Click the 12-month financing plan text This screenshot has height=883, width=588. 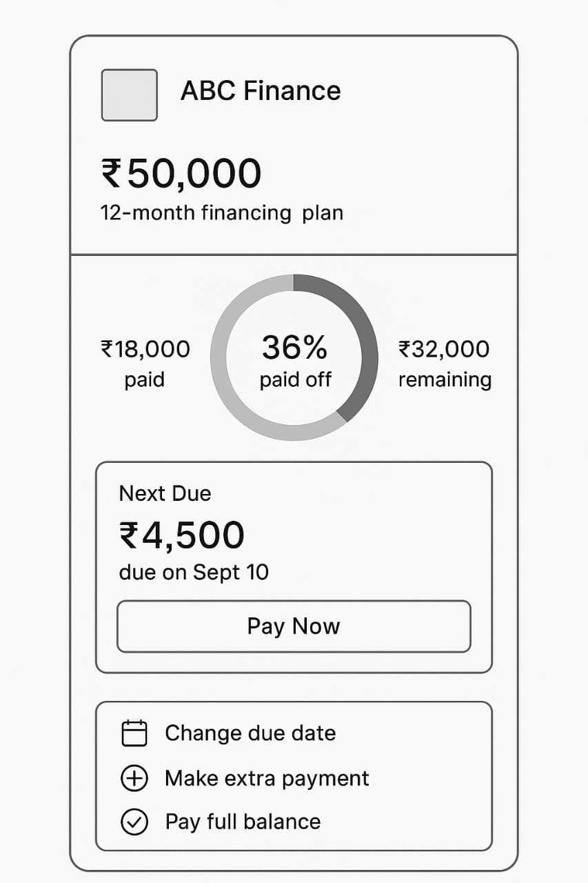[221, 212]
